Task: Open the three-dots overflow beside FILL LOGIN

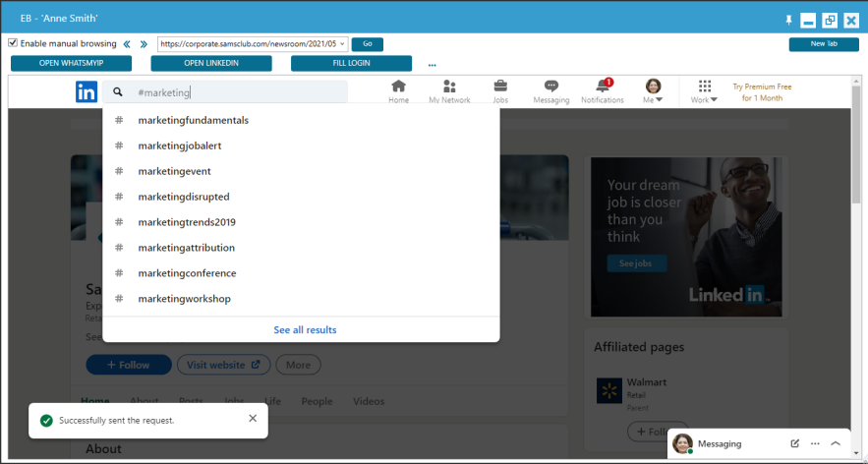Action: pyautogui.click(x=432, y=65)
